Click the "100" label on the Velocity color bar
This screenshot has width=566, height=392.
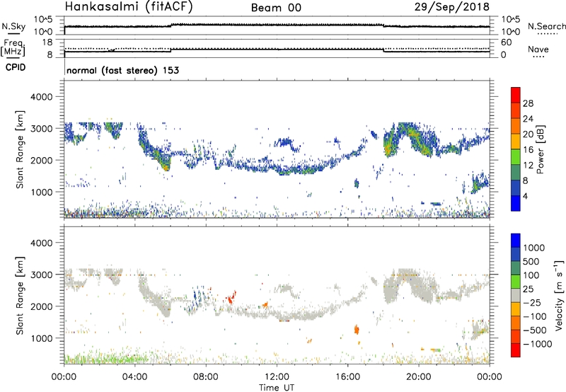[531, 275]
